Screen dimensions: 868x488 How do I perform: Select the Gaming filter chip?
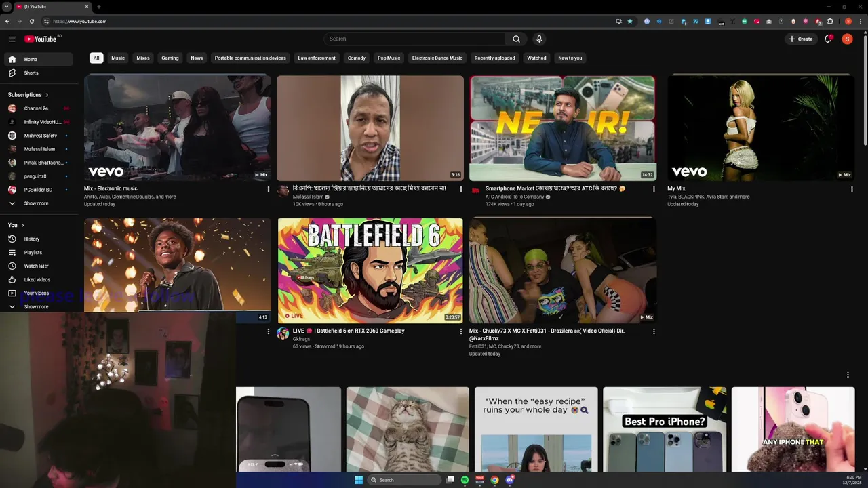(170, 58)
